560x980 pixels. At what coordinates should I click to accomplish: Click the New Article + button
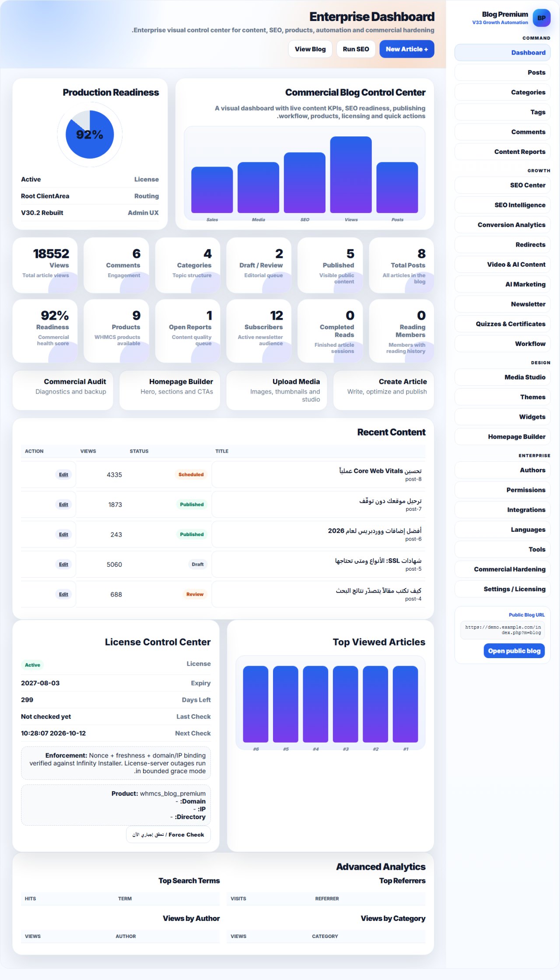pyautogui.click(x=406, y=49)
